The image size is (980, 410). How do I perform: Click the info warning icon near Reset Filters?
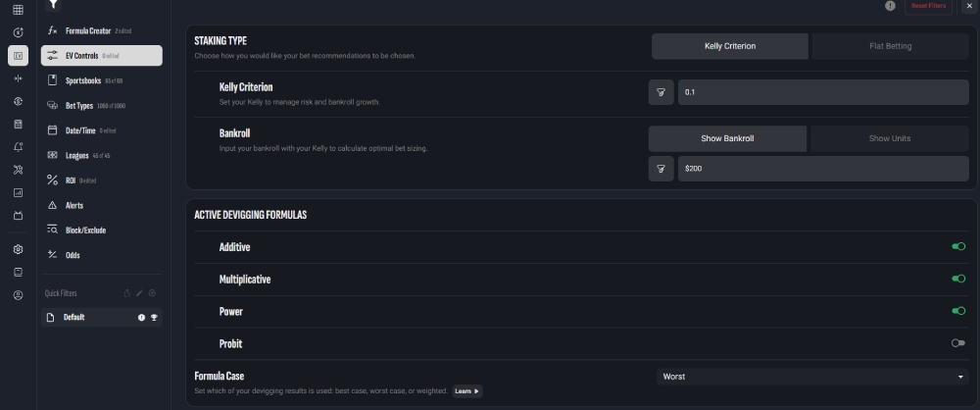click(890, 6)
